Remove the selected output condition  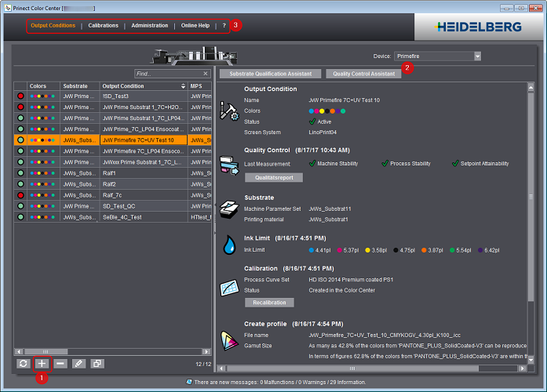[x=60, y=364]
